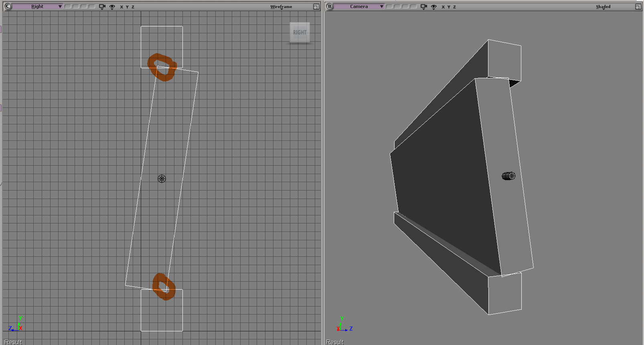This screenshot has height=345, width=644.
Task: Click first memo camera slot in Right viewport
Action: (x=68, y=6)
